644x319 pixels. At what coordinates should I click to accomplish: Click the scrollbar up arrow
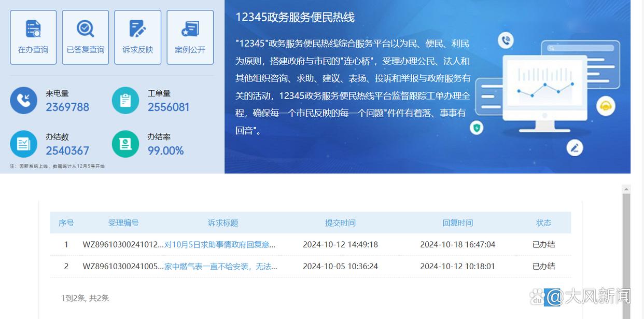(x=626, y=189)
